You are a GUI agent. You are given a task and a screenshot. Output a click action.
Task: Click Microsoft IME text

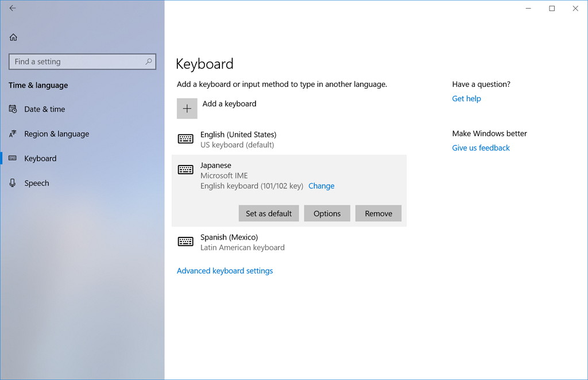(x=224, y=175)
